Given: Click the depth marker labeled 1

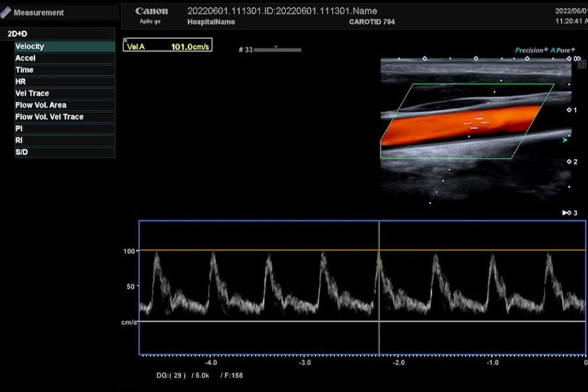Looking at the screenshot, I should pos(572,110).
